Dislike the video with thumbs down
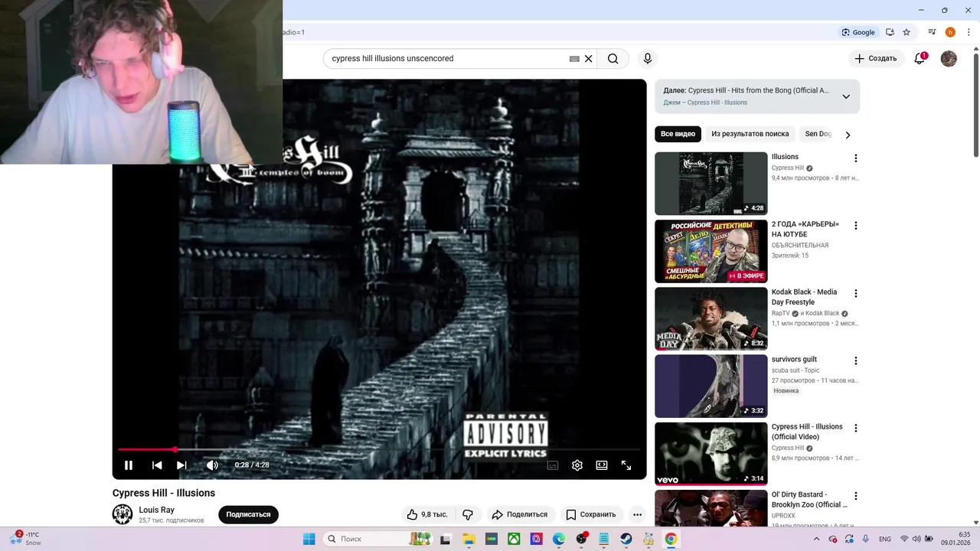Screen dimensions: 980x551 (468, 514)
